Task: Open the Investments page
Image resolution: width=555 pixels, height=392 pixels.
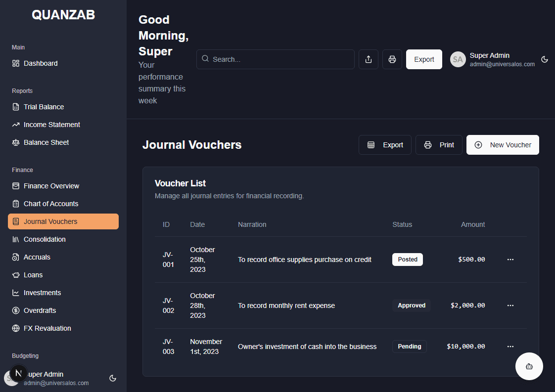Action: [63, 293]
